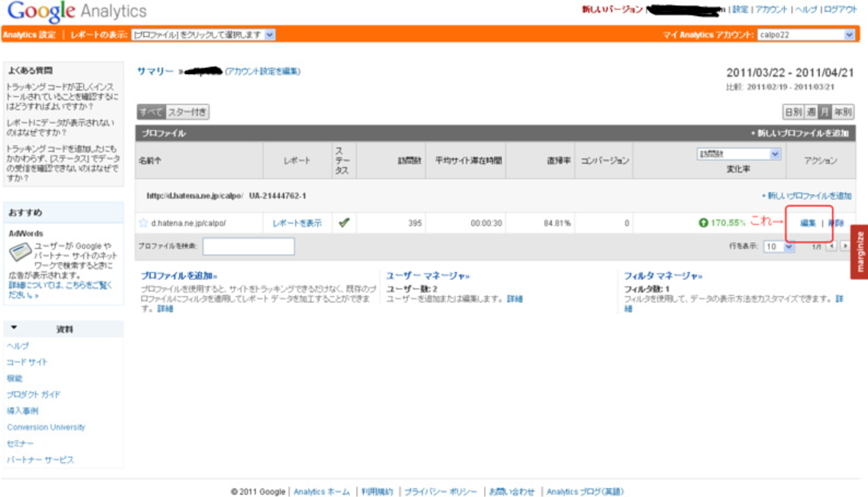Select the 年別 date view
The image size is (868, 497).
click(x=843, y=112)
